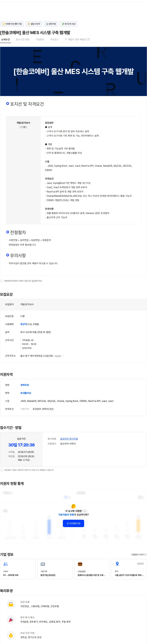Click 유관업무 경력자(3년) preference text

pyautogui.click(x=43, y=409)
